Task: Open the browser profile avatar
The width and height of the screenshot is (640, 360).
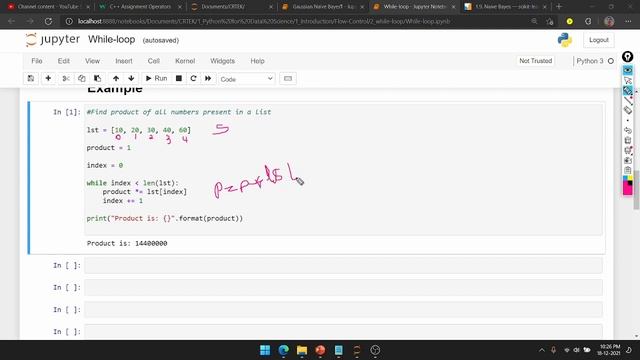Action: click(x=609, y=21)
